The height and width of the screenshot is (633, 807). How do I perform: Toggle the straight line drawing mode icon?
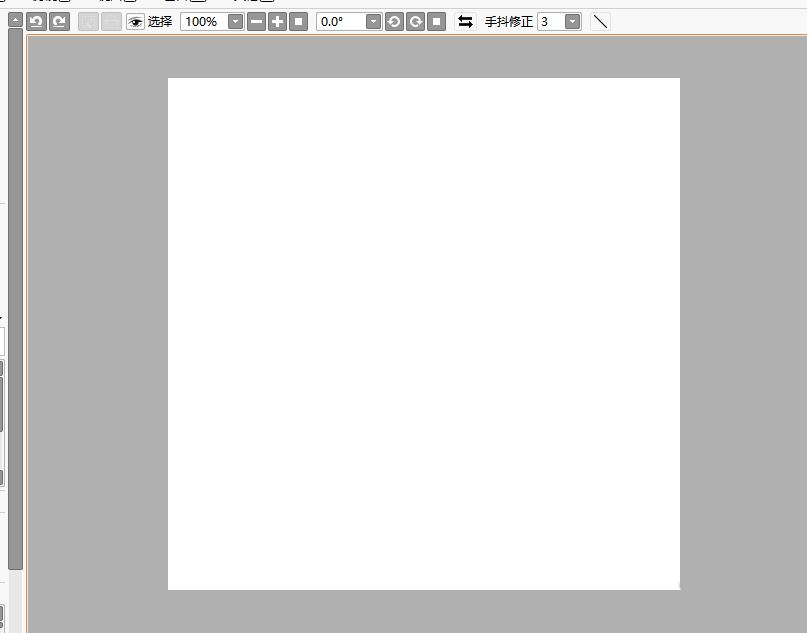(x=600, y=22)
